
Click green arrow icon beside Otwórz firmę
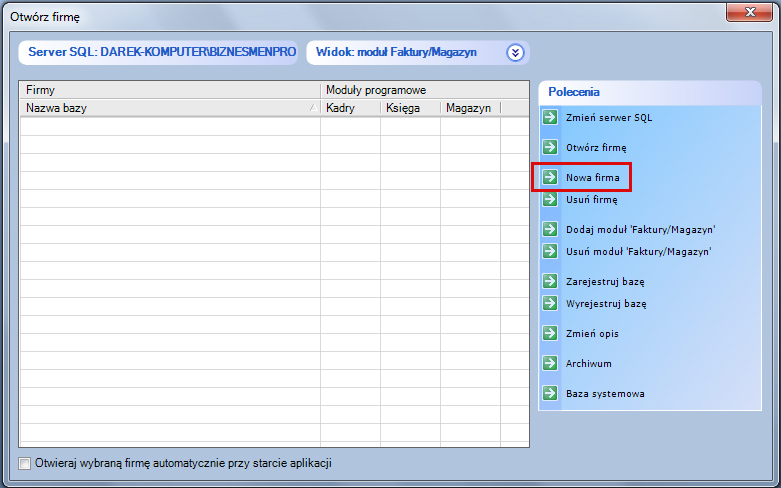pos(550,147)
